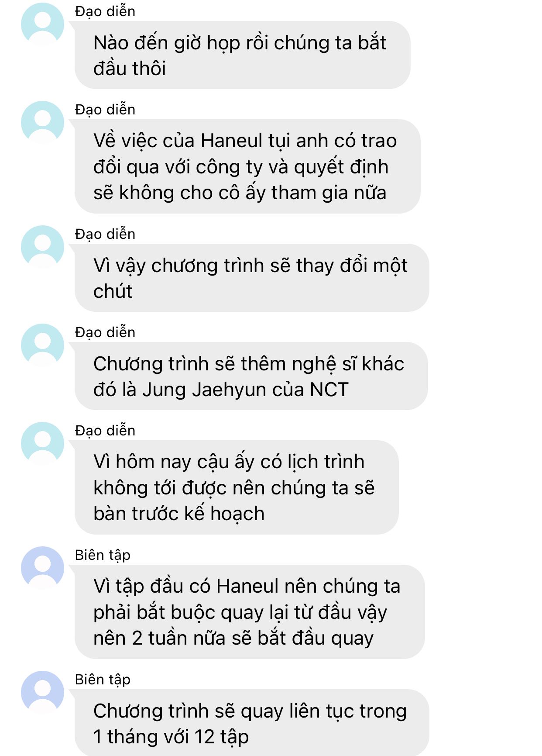Tap Biên tập avatar beside 'Vì tập đầu' message
Viewport: 542px width, 756px height.
[x=42, y=568]
